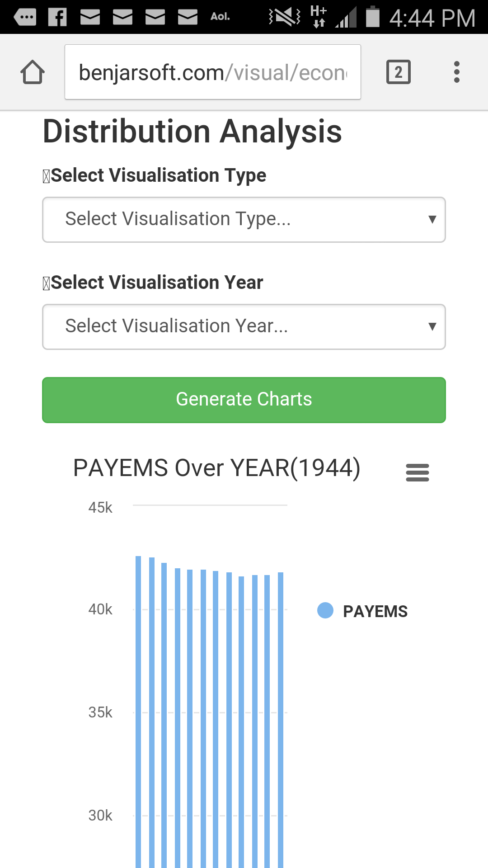Click the PAYEMS blue legend color dot

point(325,610)
